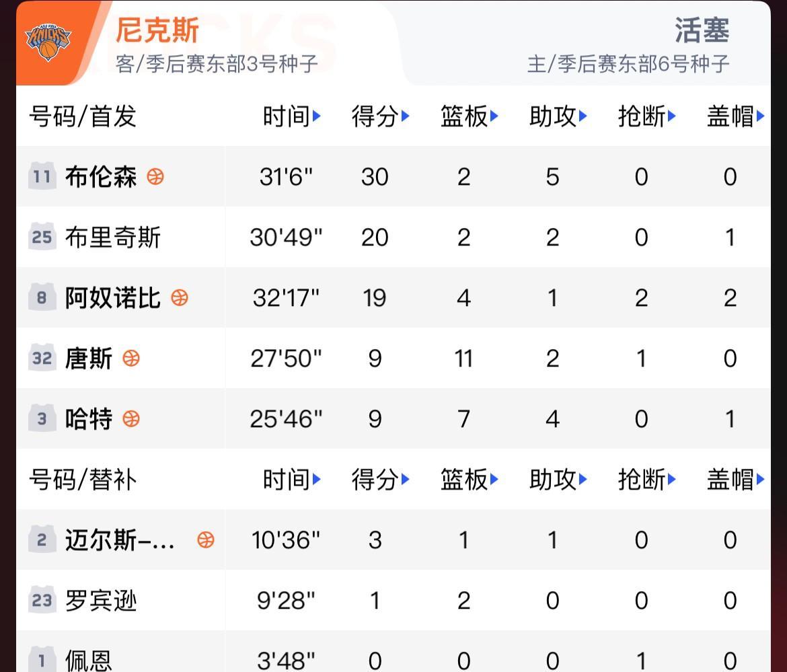Viewport: 787px width, 672px height.
Task: Open player 迈尔斯-…
Action: click(120, 540)
